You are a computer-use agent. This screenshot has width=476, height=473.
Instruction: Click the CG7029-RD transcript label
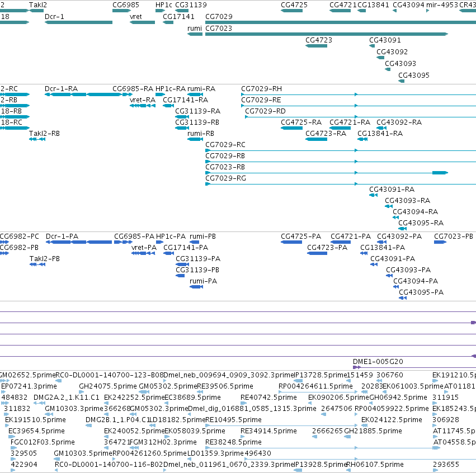coord(265,111)
